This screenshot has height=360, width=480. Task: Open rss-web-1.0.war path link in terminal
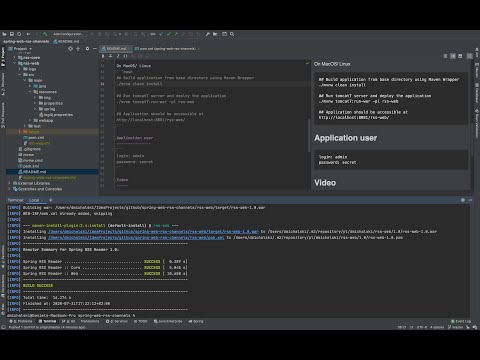point(153,231)
